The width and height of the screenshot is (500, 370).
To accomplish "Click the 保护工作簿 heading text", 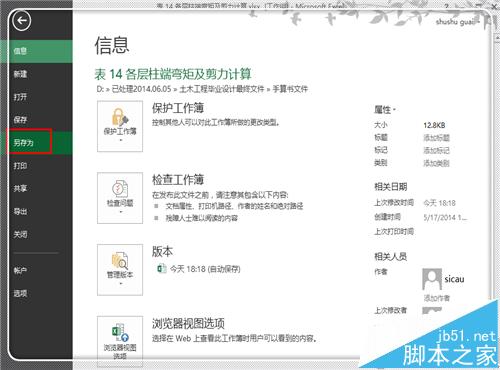I will coord(178,108).
